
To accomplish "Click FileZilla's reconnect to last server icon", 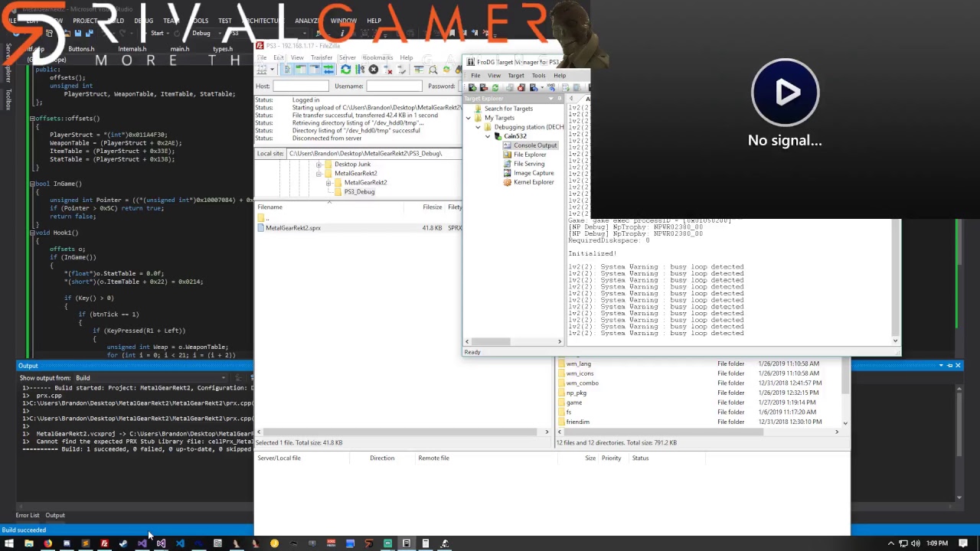I will (402, 70).
